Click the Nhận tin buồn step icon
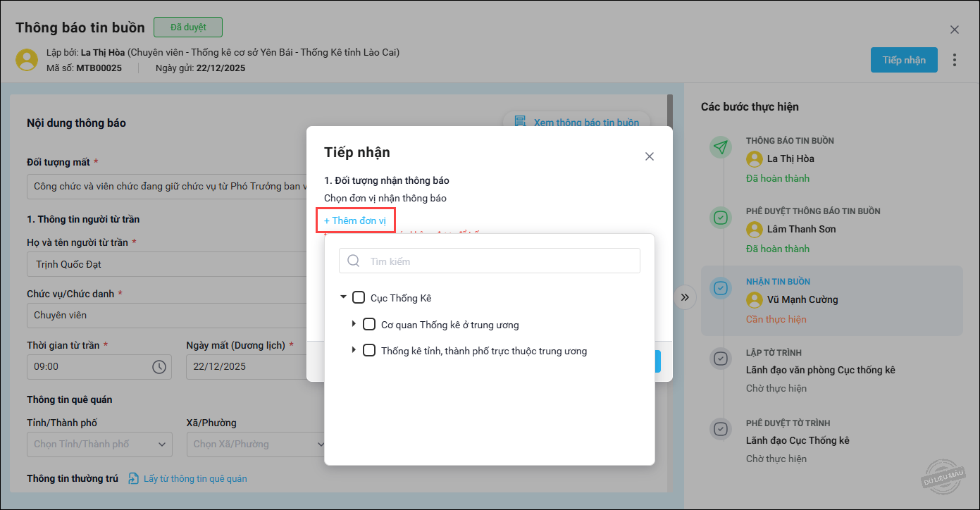The image size is (980, 510). [720, 288]
